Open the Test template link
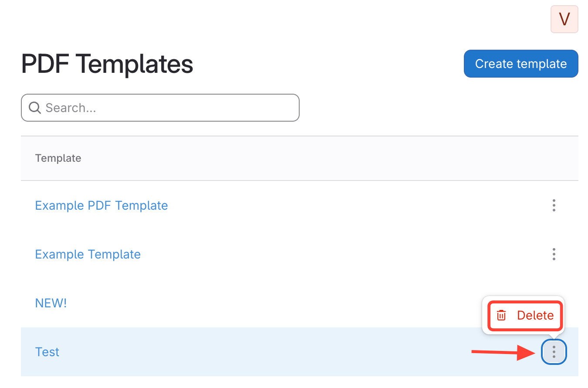Viewport: 588px width, 388px height. 47,352
